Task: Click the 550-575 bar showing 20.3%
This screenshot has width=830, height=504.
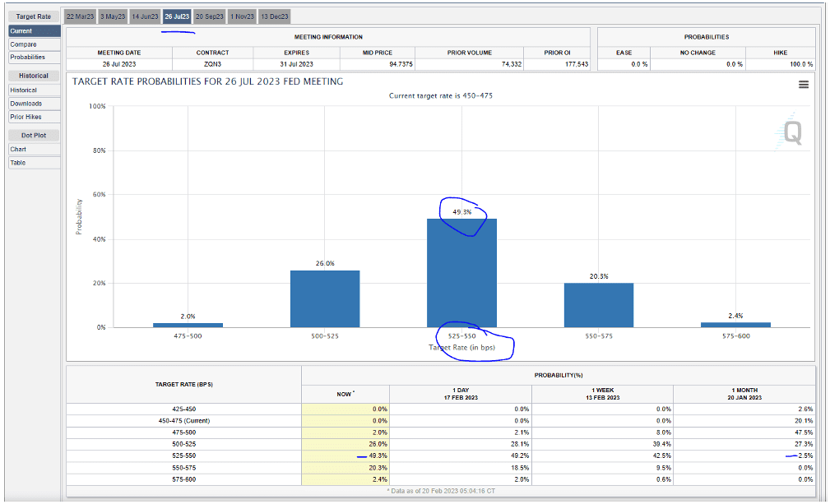Action: (599, 305)
